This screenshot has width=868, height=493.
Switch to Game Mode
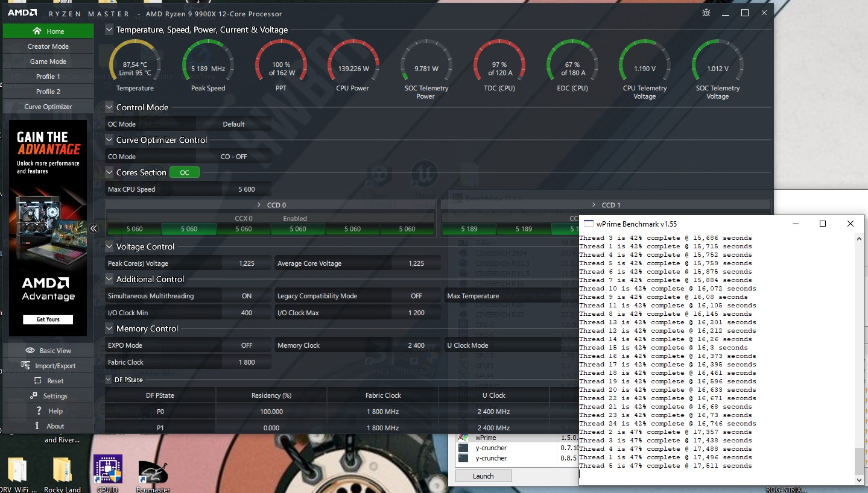(48, 61)
